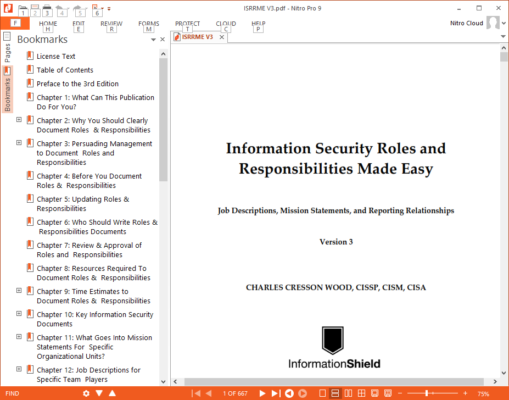This screenshot has height=400, width=509.
Task: Toggle the Bookmarks side pane
Action: point(7,89)
